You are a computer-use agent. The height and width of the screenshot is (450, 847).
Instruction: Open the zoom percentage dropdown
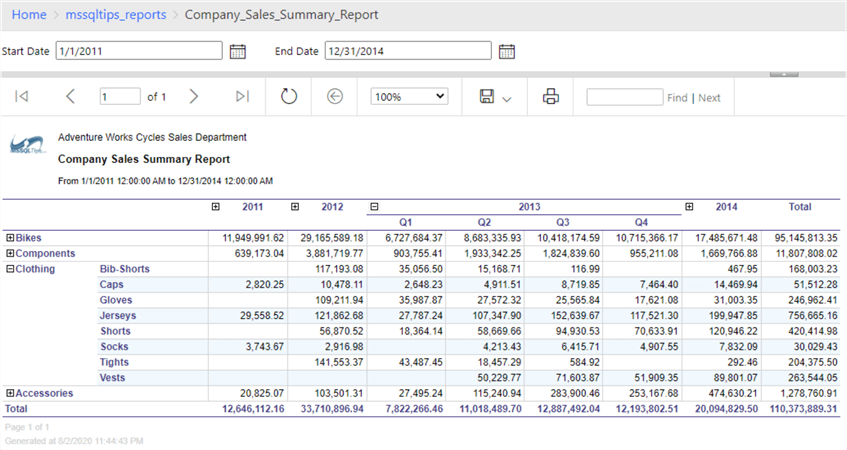(409, 97)
